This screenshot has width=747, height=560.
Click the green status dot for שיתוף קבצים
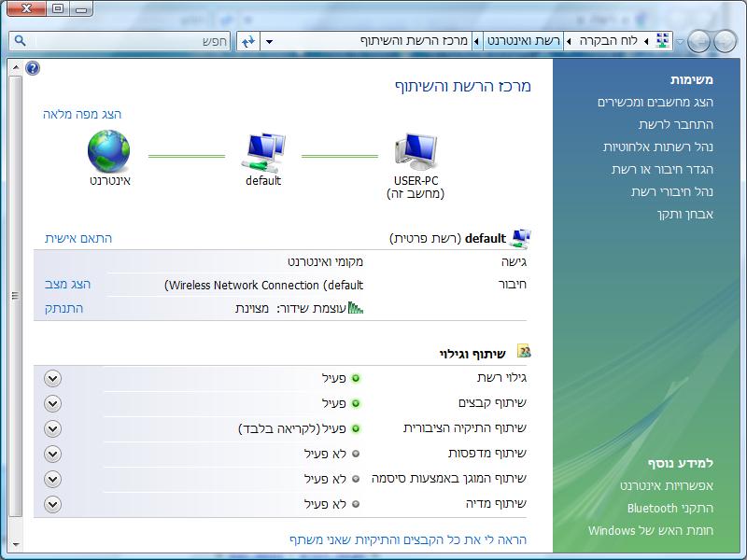(x=356, y=404)
